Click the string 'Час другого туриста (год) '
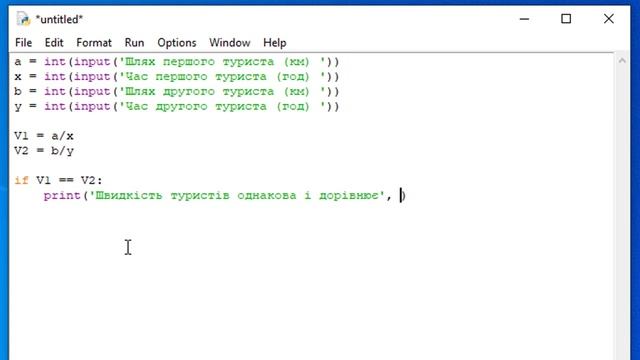The image size is (640, 360). pos(222,107)
